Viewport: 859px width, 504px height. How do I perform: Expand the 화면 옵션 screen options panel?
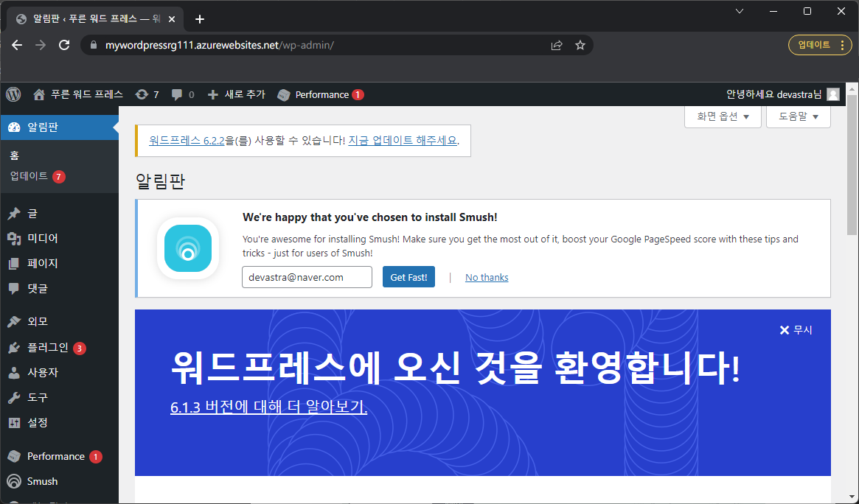pyautogui.click(x=723, y=116)
